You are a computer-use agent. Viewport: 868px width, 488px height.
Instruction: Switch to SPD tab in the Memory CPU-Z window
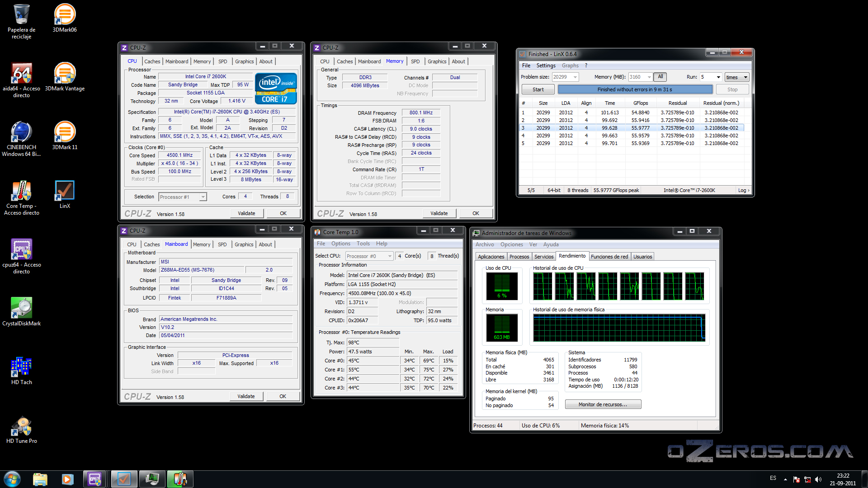point(415,61)
